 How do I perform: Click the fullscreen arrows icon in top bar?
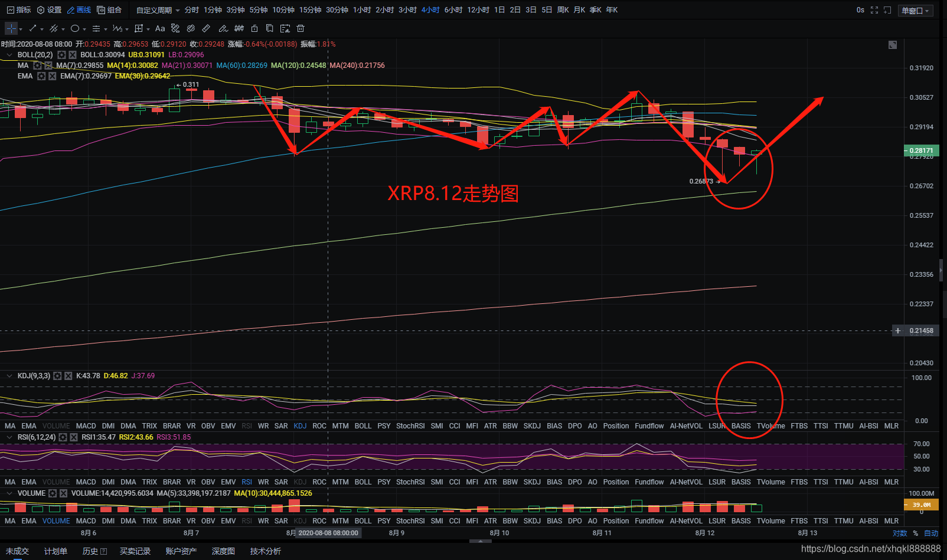click(874, 10)
